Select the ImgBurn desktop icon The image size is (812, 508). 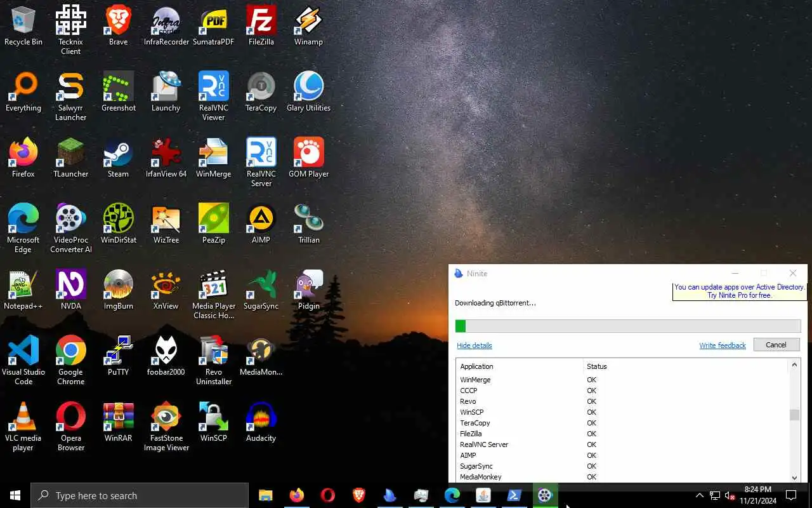118,291
